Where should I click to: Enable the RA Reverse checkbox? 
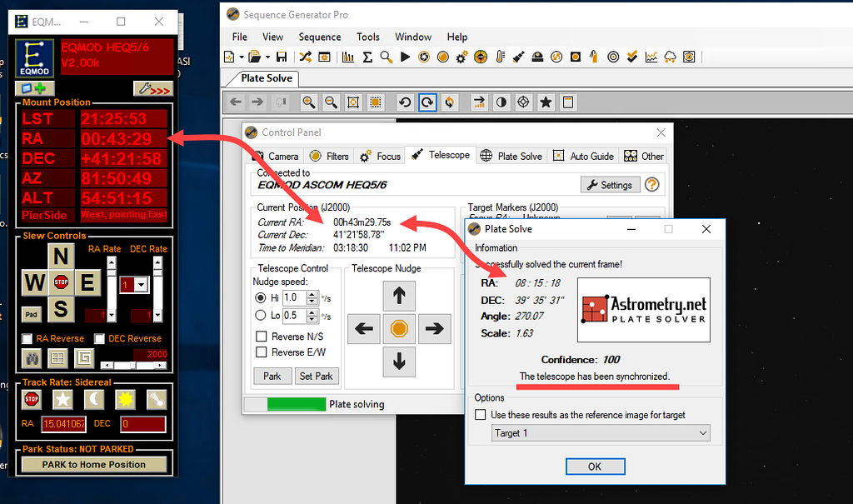[27, 338]
